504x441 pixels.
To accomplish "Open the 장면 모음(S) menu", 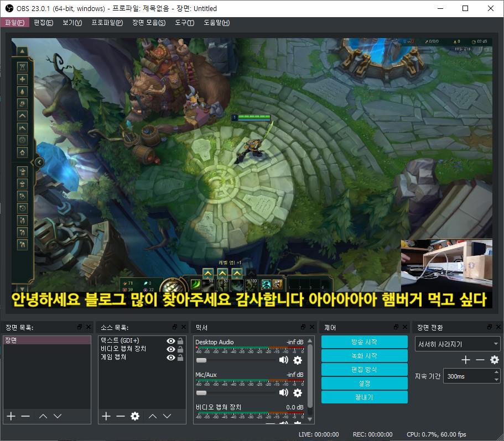I will 149,23.
